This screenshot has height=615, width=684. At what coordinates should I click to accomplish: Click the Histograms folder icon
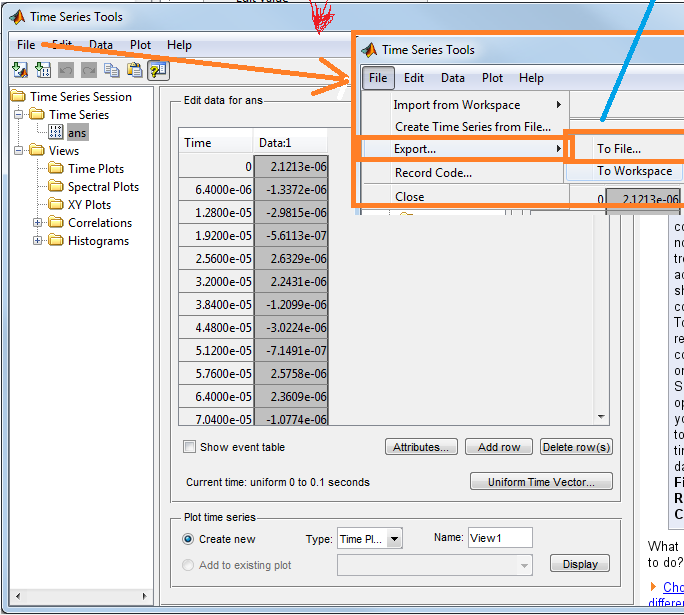[55, 240]
